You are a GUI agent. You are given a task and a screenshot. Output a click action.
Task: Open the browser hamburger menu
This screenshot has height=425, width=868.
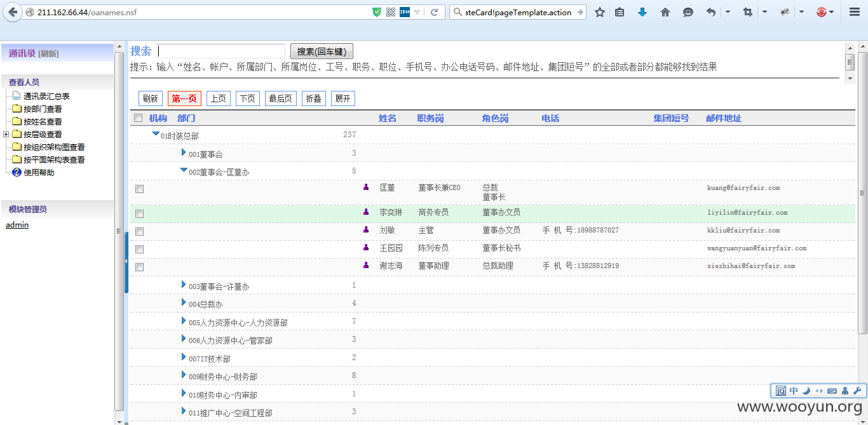click(855, 12)
